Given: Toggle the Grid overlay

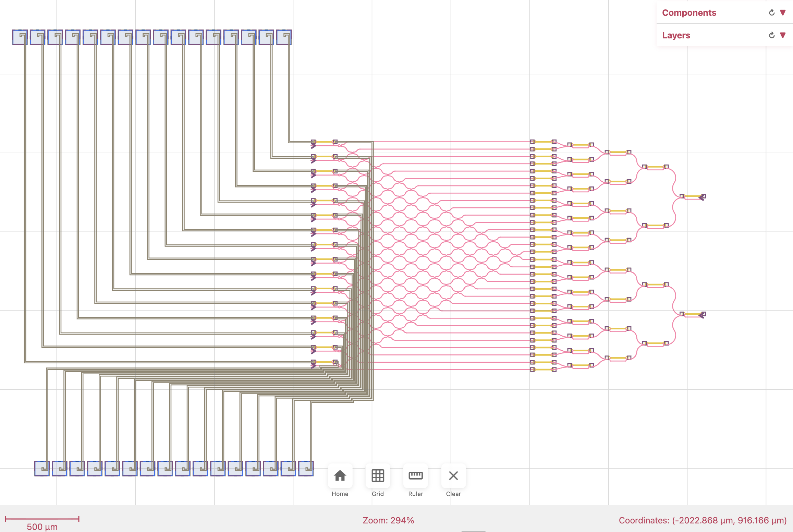Looking at the screenshot, I should point(378,476).
